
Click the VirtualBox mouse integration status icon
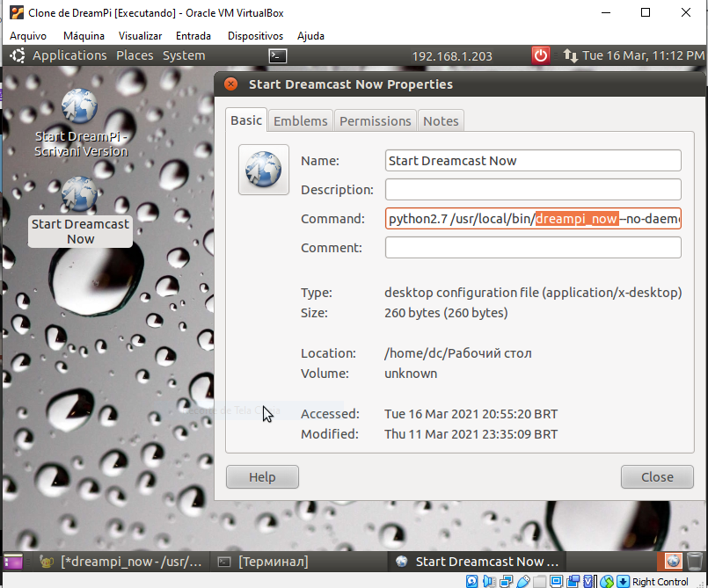point(606,581)
